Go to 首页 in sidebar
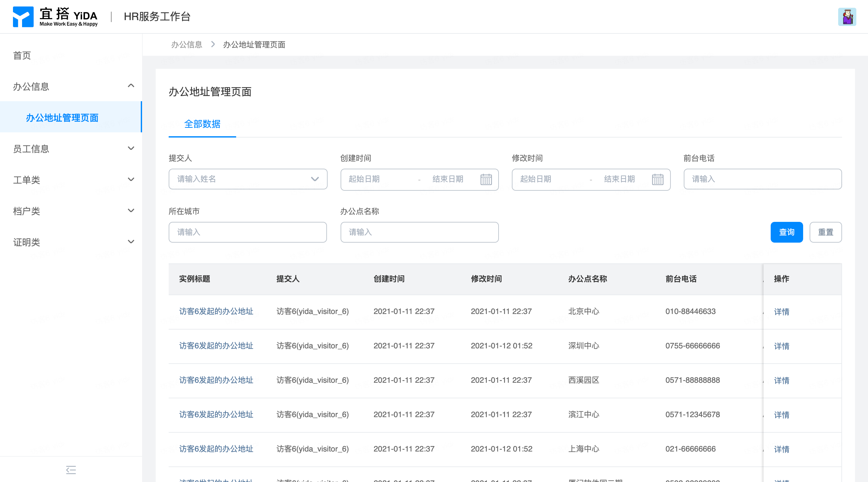Viewport: 868px width, 482px height. [x=22, y=55]
